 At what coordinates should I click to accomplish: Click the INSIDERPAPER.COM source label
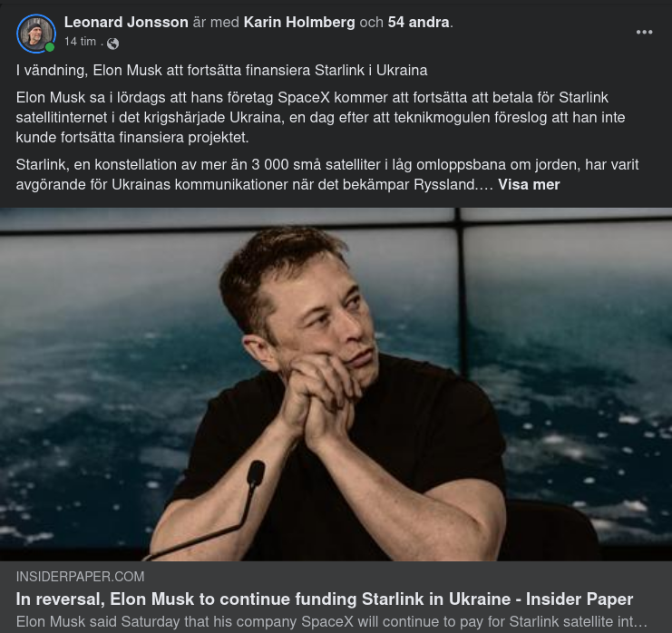click(80, 577)
